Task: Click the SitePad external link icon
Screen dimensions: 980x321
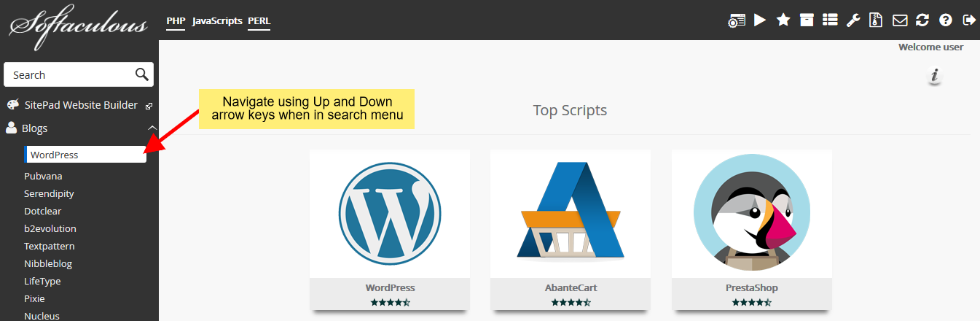Action: pyautogui.click(x=149, y=106)
